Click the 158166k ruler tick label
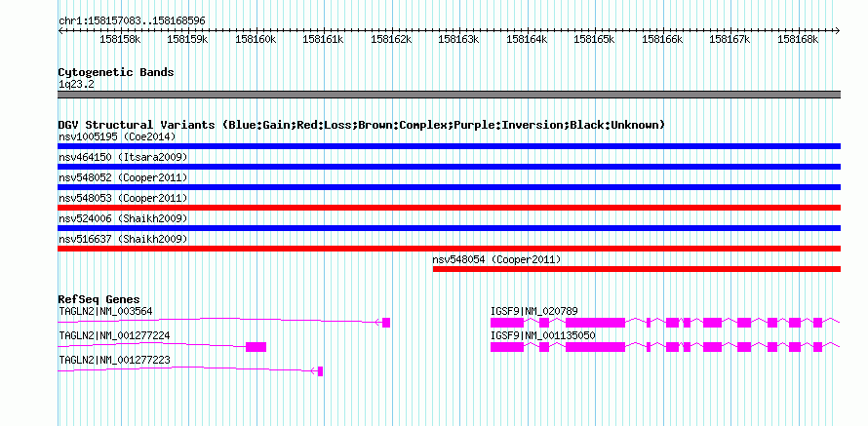The width and height of the screenshot is (868, 426). [662, 39]
